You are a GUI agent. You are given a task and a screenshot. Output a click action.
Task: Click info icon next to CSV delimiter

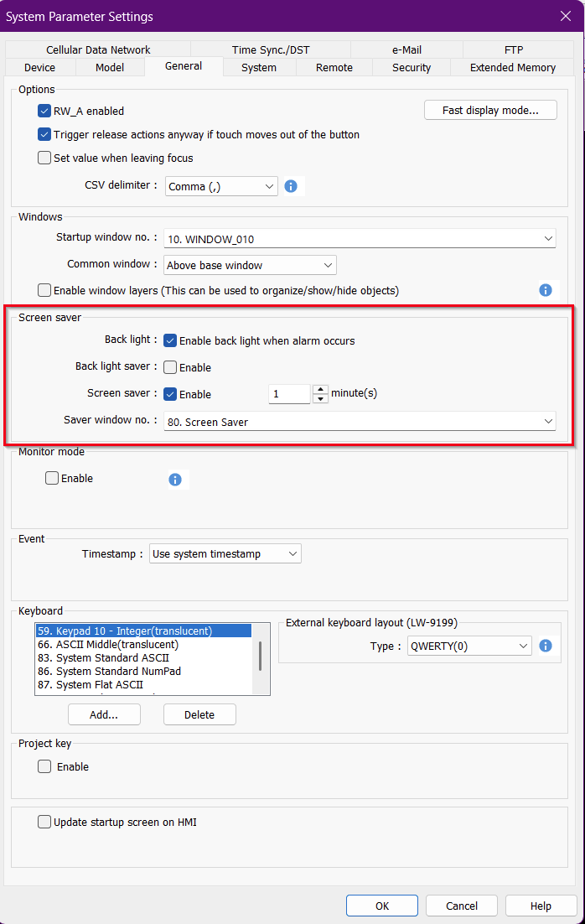tap(291, 186)
